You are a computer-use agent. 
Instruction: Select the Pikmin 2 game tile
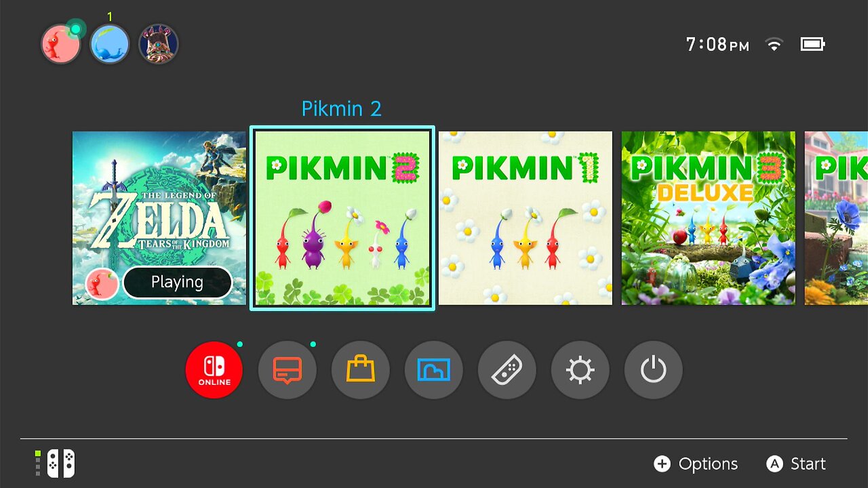point(342,218)
